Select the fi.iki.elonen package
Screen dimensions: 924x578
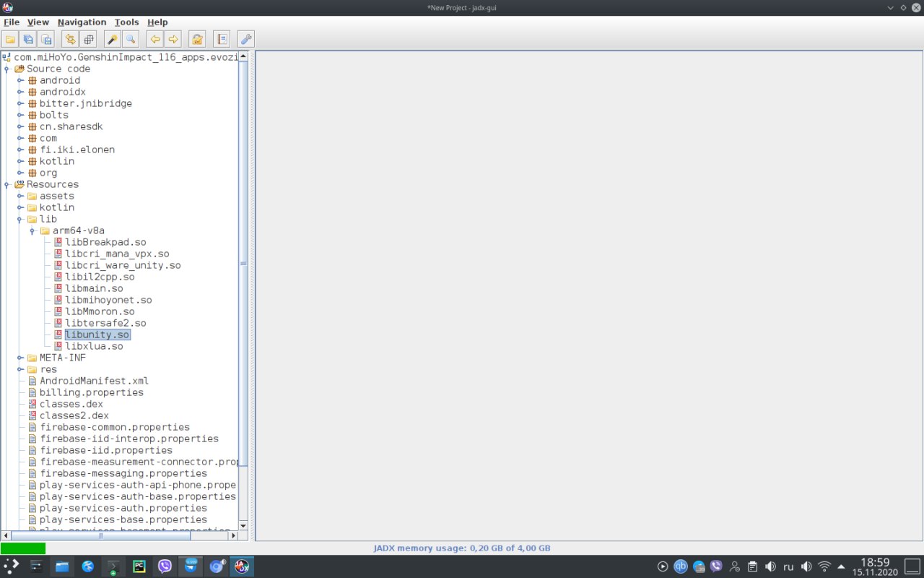[x=77, y=150]
